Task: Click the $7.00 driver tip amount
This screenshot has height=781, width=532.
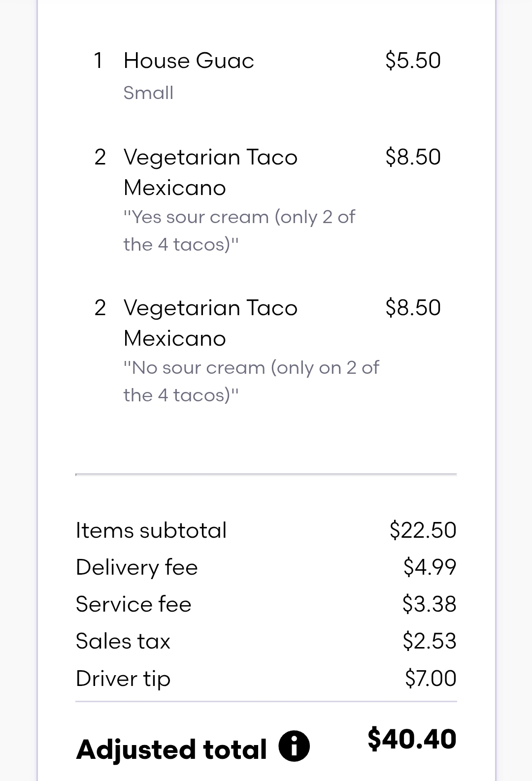Action: click(430, 679)
